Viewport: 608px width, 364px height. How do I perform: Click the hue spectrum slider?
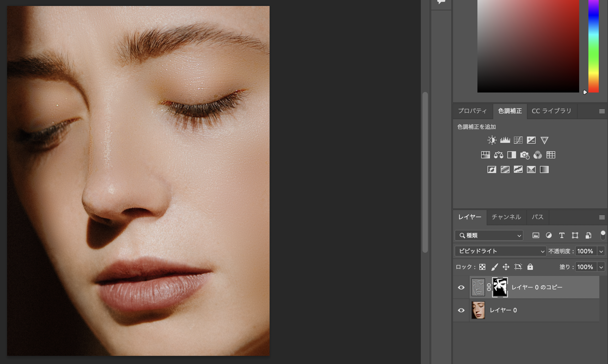[x=594, y=46]
